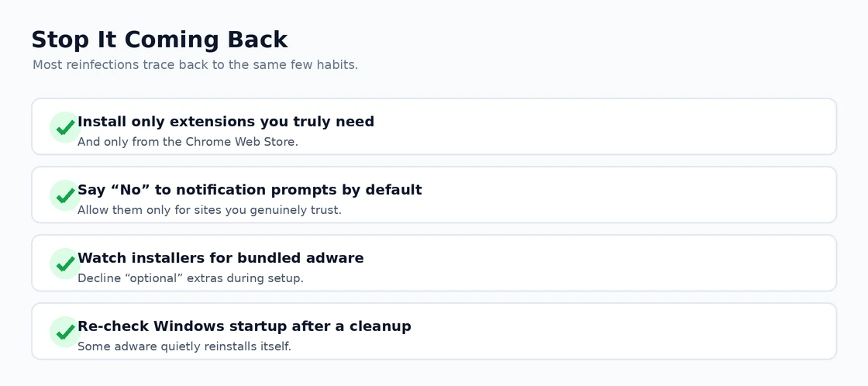Image resolution: width=868 pixels, height=386 pixels.
Task: Select the 'Install only extensions you truly need' title
Action: click(x=226, y=121)
